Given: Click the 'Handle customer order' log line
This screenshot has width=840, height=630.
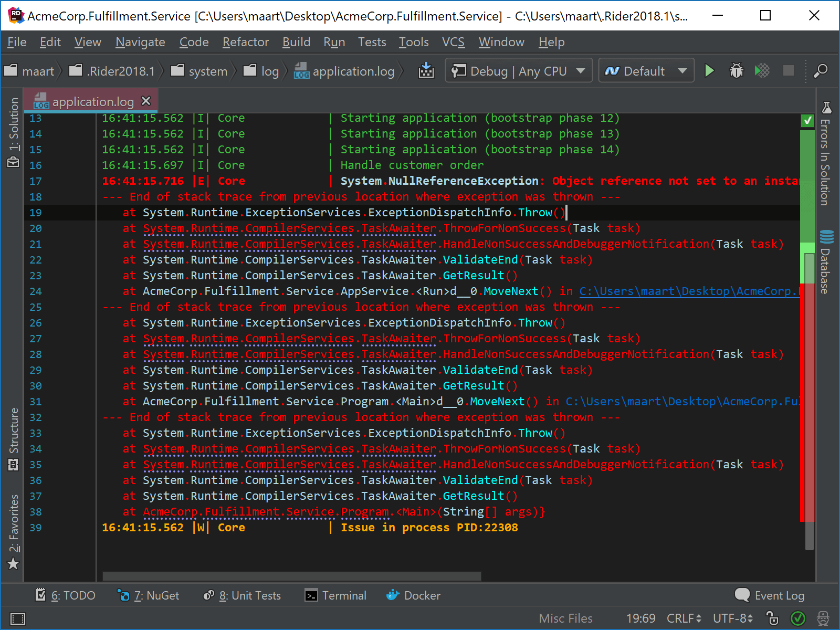Looking at the screenshot, I should (412, 165).
